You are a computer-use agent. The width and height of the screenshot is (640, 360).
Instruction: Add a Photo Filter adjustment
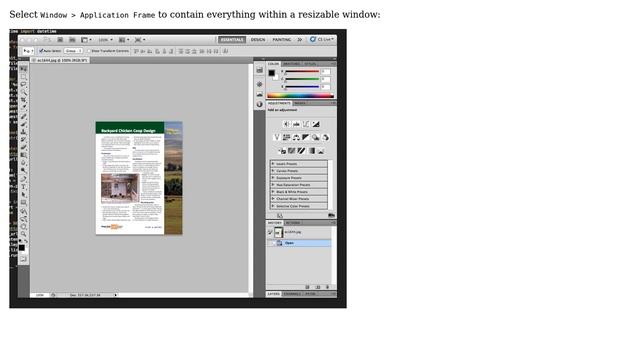pos(316,138)
